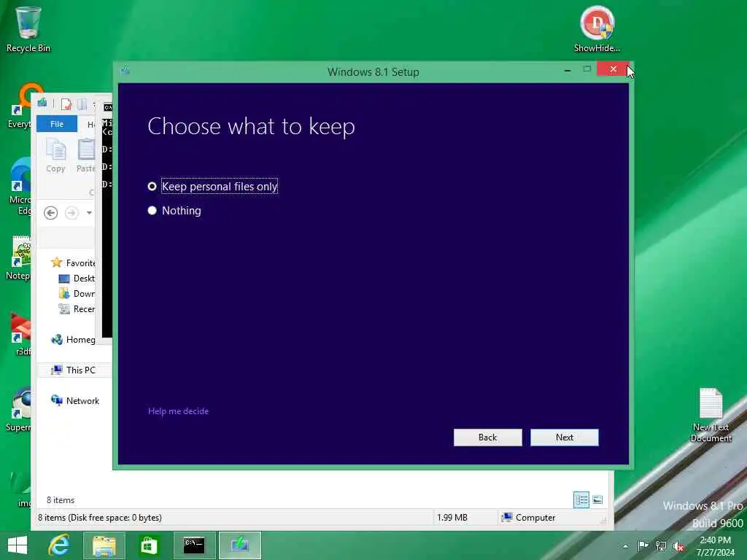Click the Copy icon in Explorer ribbon
Screen dimensions: 747x560
click(55, 156)
